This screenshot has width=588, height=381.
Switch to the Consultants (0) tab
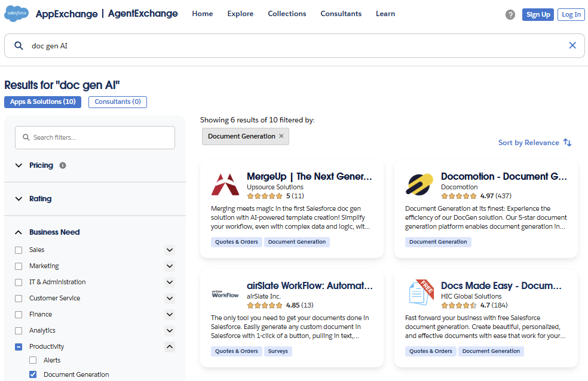pyautogui.click(x=118, y=102)
